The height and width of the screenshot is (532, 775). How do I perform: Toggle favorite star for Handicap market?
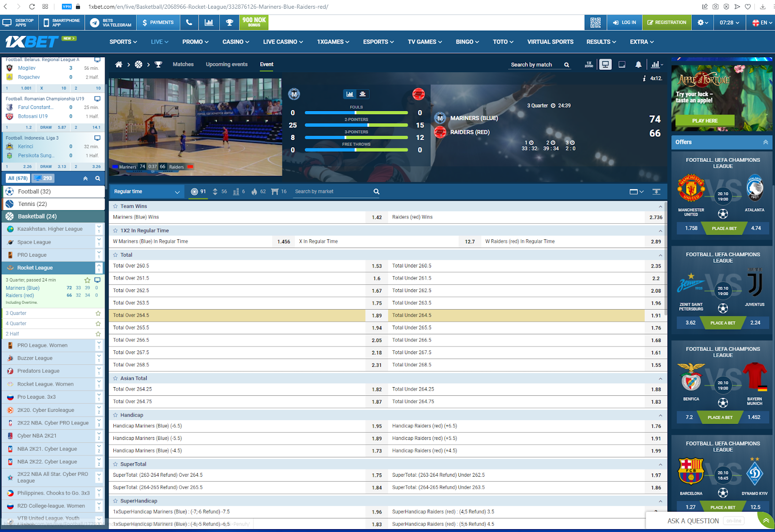(x=115, y=415)
